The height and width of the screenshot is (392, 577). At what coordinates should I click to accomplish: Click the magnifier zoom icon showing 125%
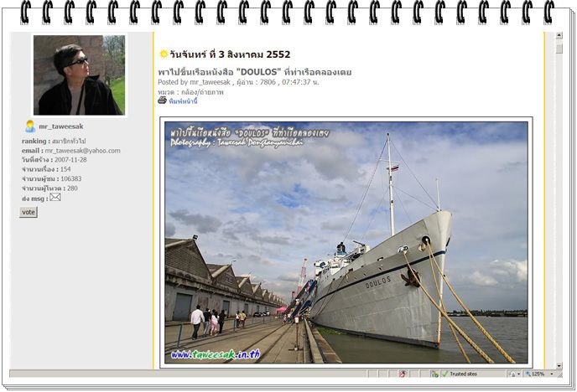(x=528, y=374)
